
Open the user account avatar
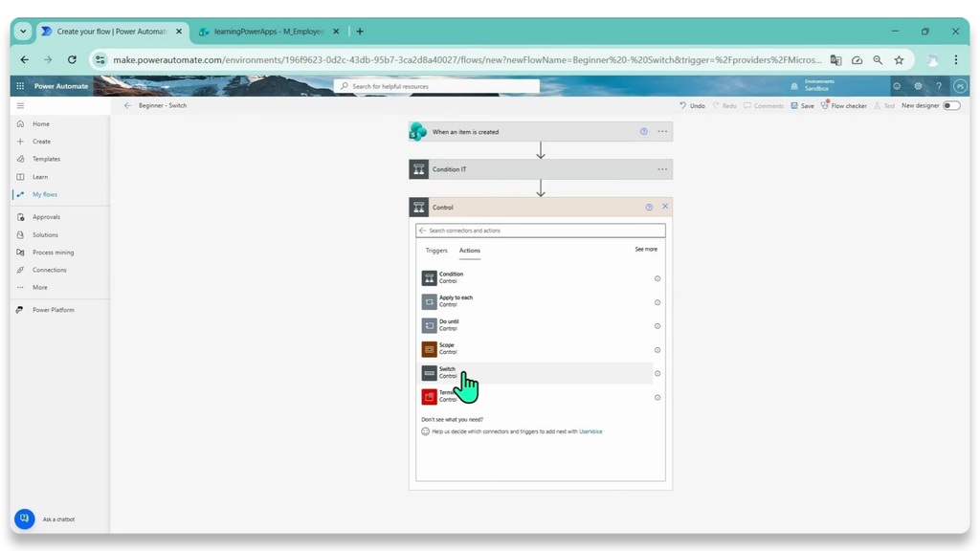click(960, 86)
